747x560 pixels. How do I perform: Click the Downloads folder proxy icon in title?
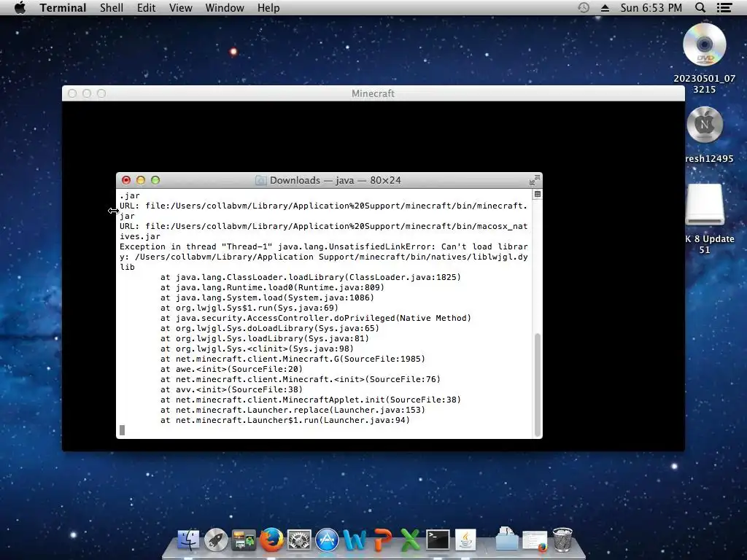(x=260, y=181)
